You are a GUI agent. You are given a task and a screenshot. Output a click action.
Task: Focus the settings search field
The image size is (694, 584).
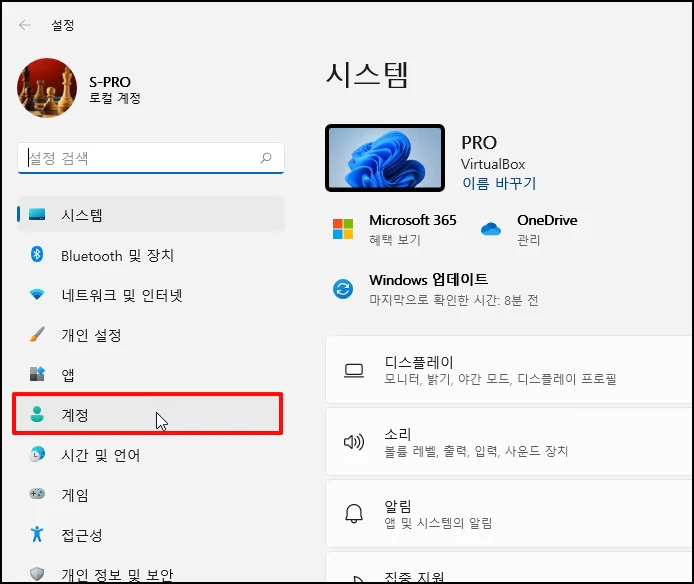click(x=151, y=158)
